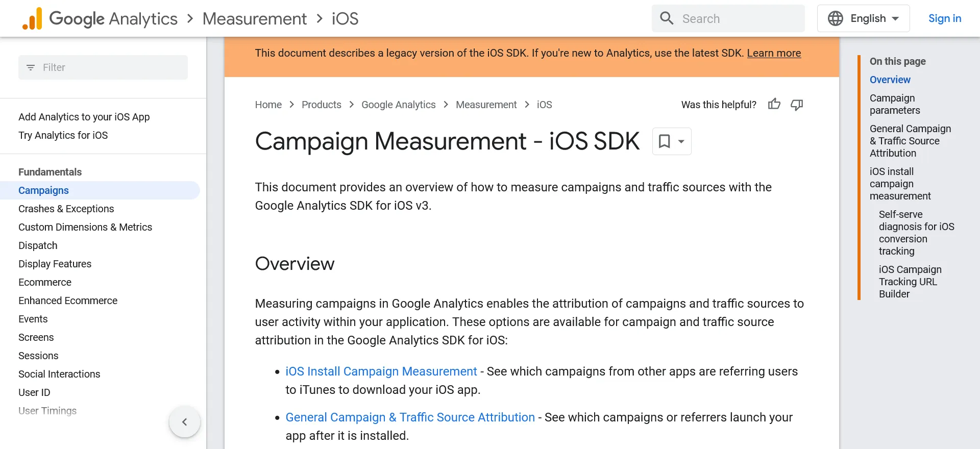Click into the Search field

pyautogui.click(x=728, y=18)
